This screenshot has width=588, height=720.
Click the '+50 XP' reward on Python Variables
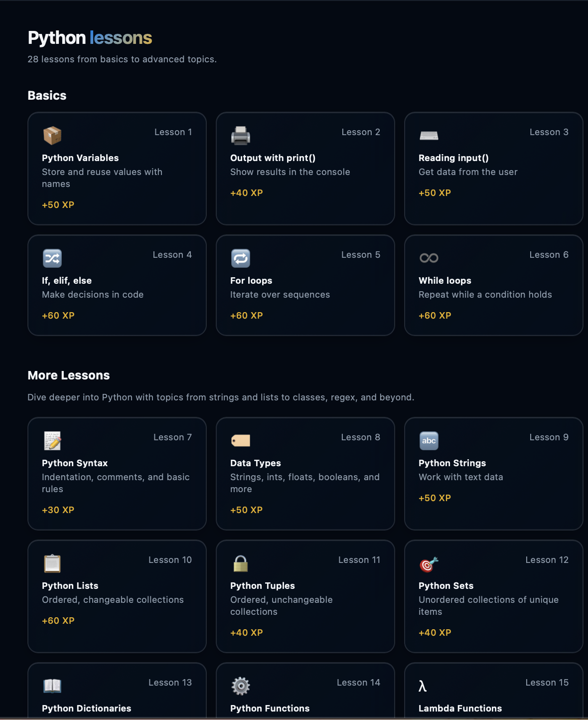pos(58,205)
